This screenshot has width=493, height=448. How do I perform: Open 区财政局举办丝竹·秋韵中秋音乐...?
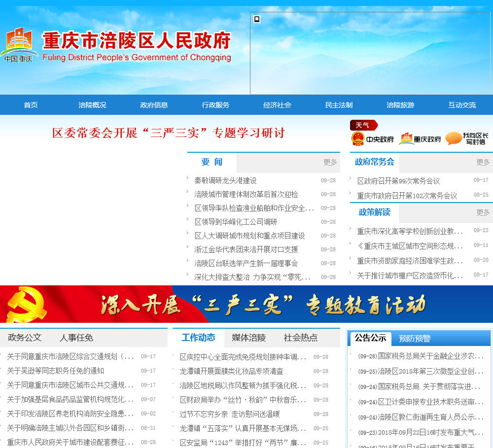243,400
